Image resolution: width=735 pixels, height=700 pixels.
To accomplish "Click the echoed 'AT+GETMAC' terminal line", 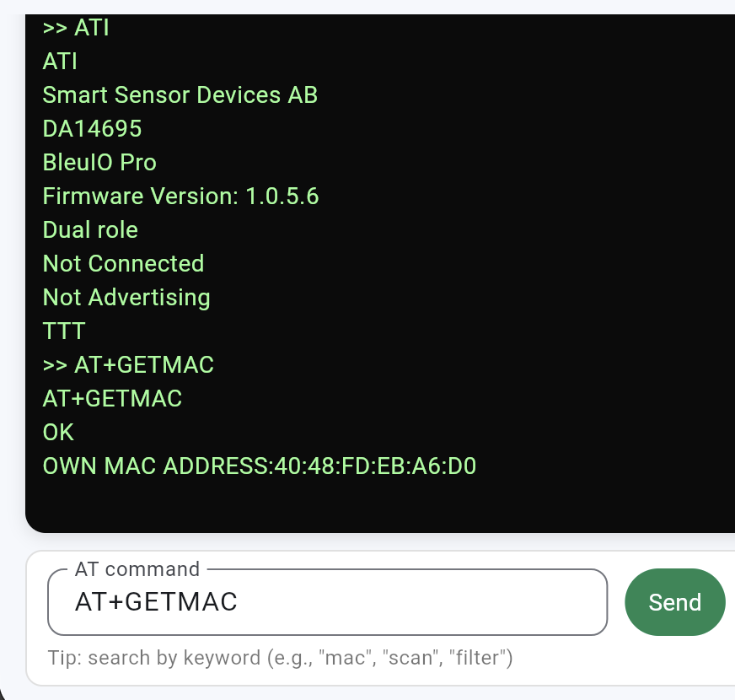I will pyautogui.click(x=112, y=399).
